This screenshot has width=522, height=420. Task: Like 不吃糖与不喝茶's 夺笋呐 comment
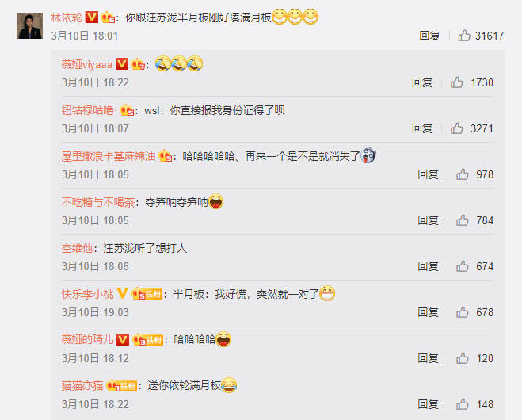463,220
